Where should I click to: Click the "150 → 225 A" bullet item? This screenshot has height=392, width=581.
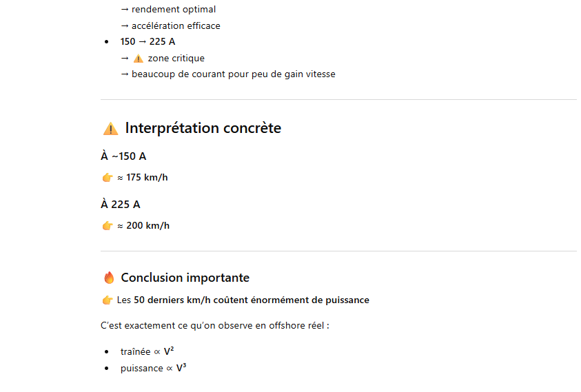click(147, 41)
